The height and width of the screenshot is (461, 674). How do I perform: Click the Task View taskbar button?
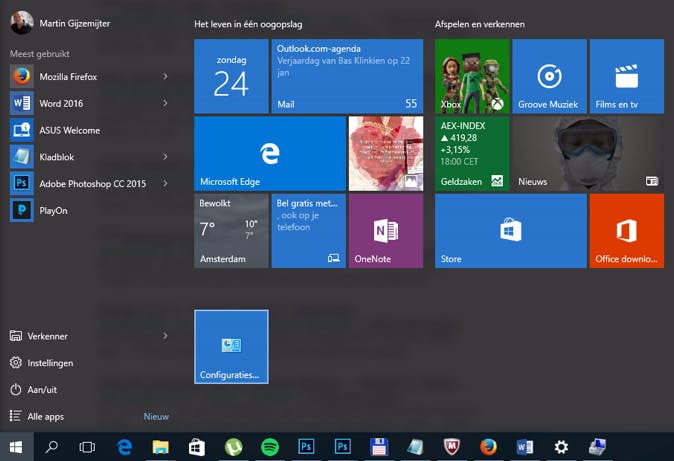click(88, 447)
